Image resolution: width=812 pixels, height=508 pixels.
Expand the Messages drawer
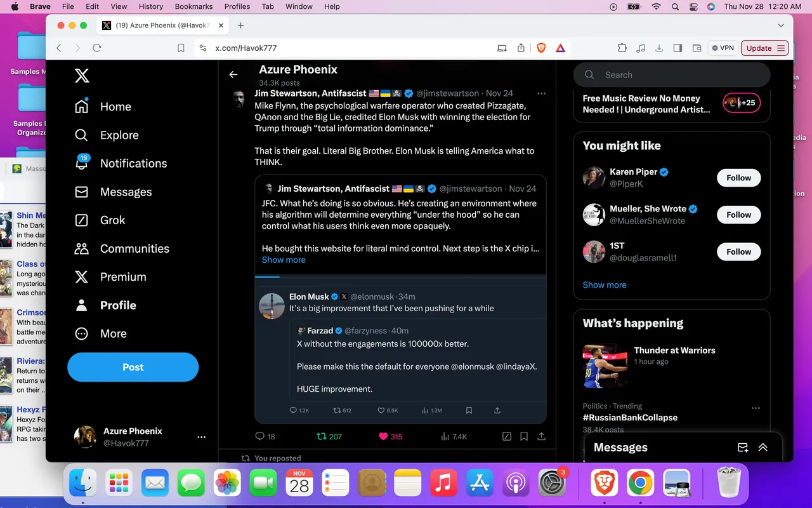763,448
